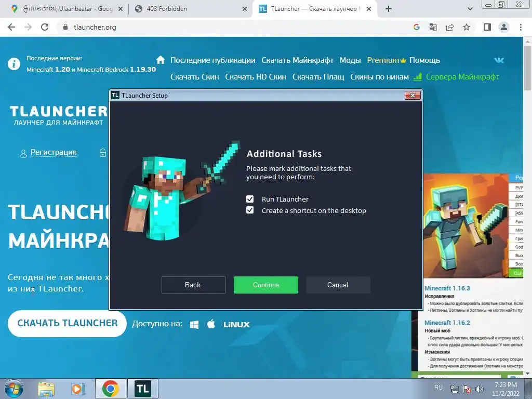This screenshot has width=532, height=399.
Task: Open the Premium menu item
Action: (x=387, y=60)
